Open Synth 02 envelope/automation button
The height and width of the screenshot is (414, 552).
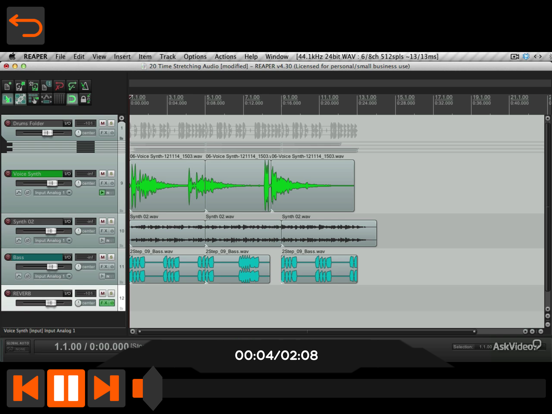coord(19,240)
